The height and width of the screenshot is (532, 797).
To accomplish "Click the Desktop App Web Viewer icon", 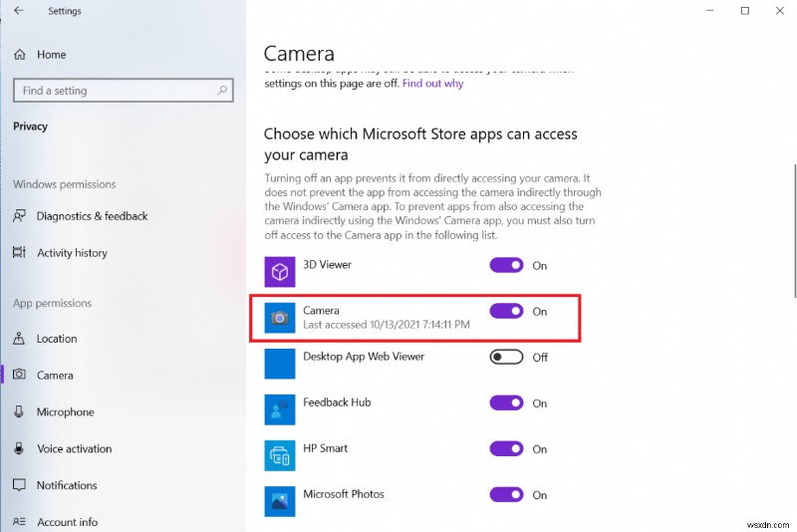I will pyautogui.click(x=280, y=363).
